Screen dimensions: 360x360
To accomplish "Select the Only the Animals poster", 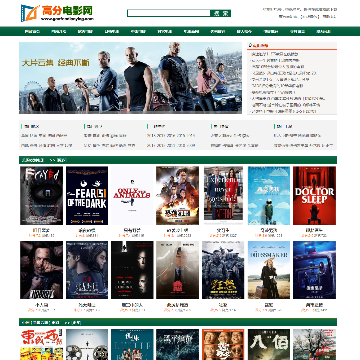I will 132,196.
